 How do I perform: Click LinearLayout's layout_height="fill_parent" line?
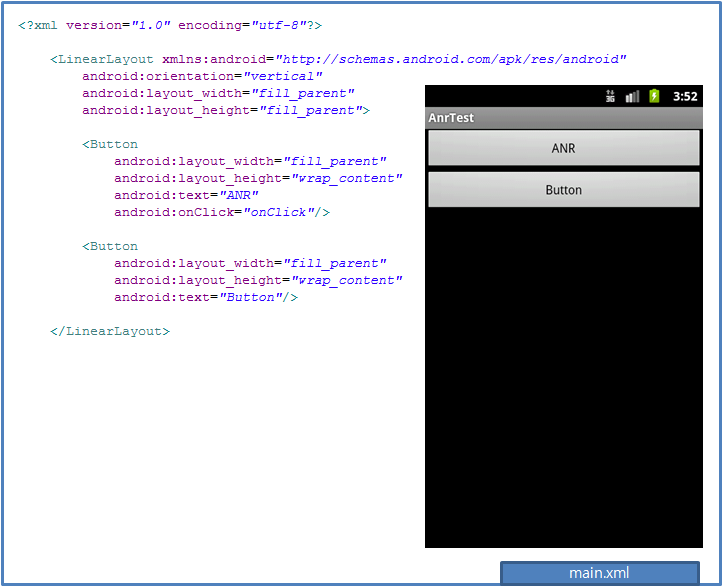[x=226, y=110]
